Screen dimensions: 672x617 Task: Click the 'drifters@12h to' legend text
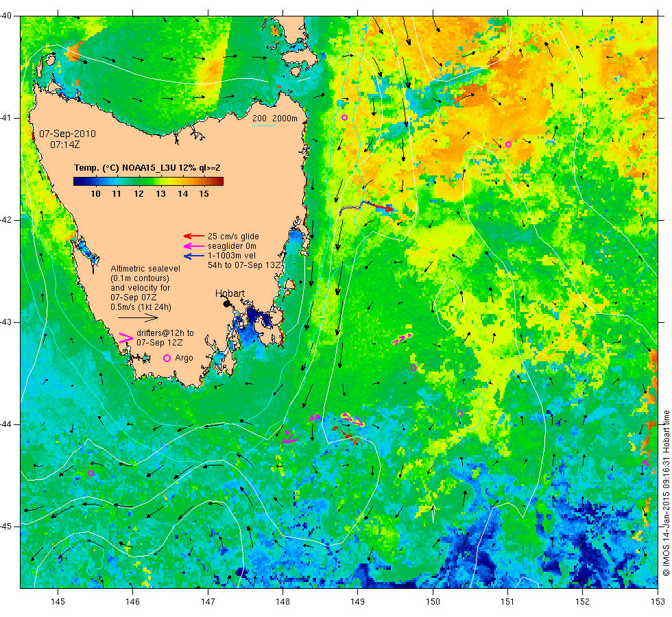tap(165, 333)
